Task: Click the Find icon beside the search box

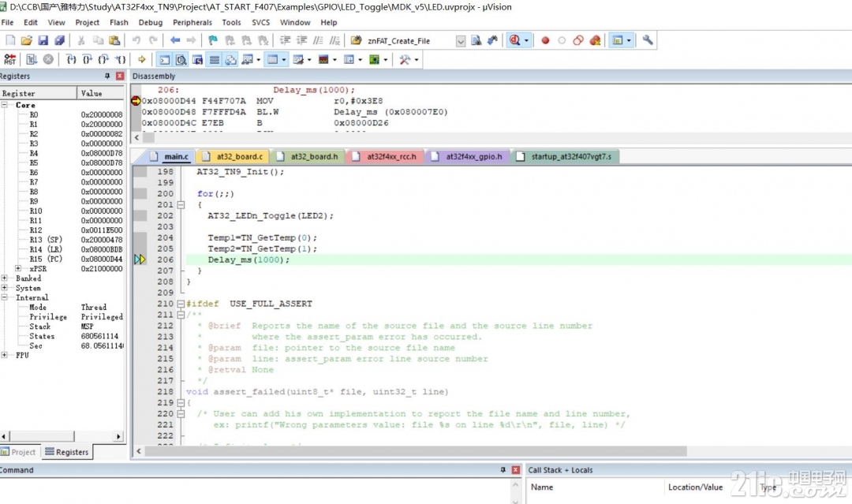Action: click(476, 40)
